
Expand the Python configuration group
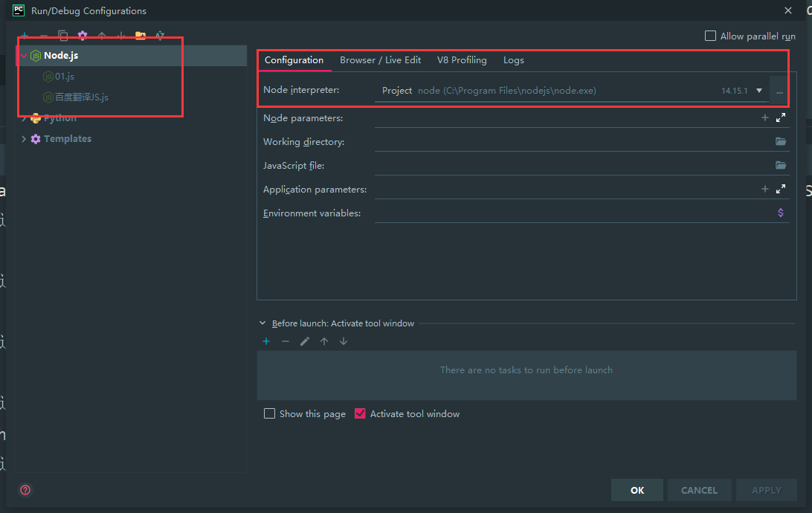24,118
